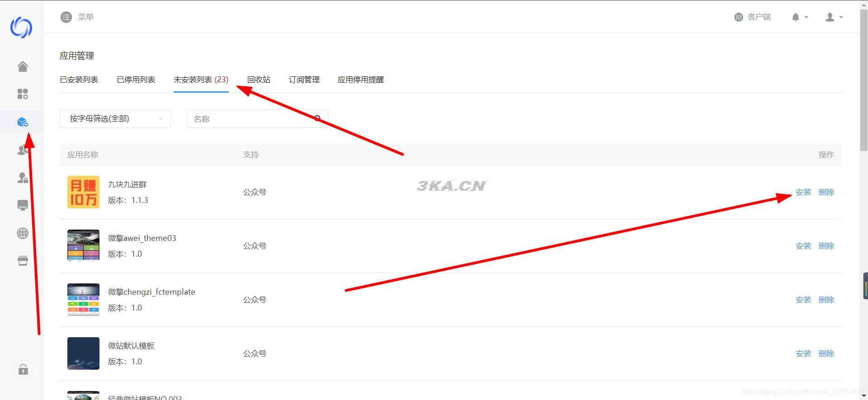Click the user permission lock icon
This screenshot has height=400, width=868.
pyautogui.click(x=23, y=178)
